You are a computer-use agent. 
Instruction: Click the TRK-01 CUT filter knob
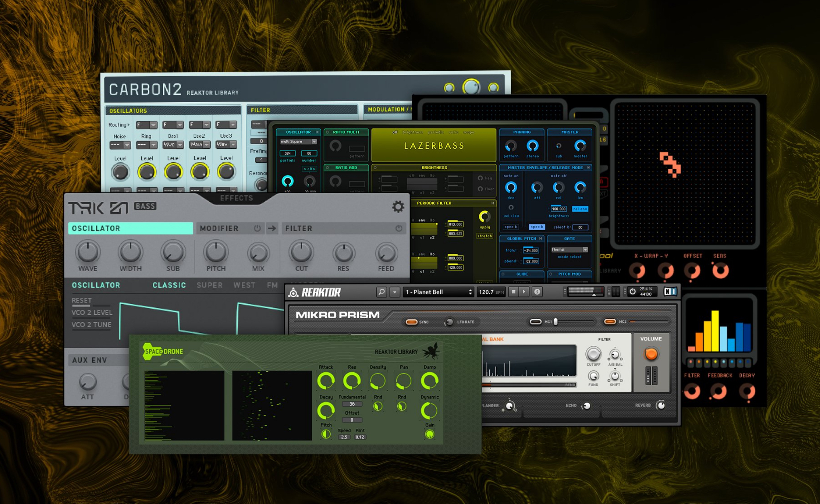click(x=301, y=252)
